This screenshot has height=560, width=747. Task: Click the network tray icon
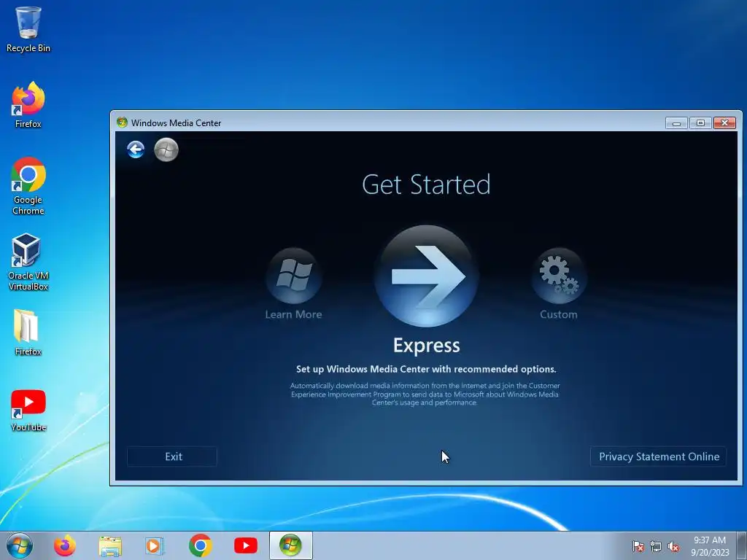(x=656, y=546)
